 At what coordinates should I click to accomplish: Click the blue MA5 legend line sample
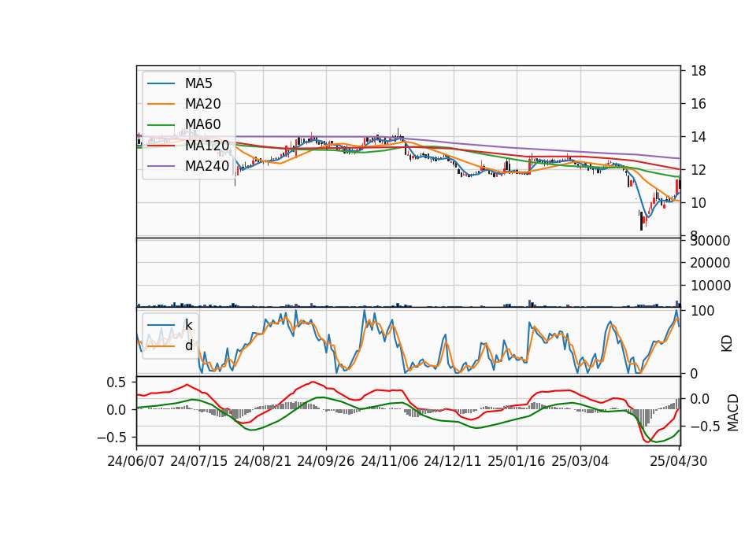coord(161,84)
